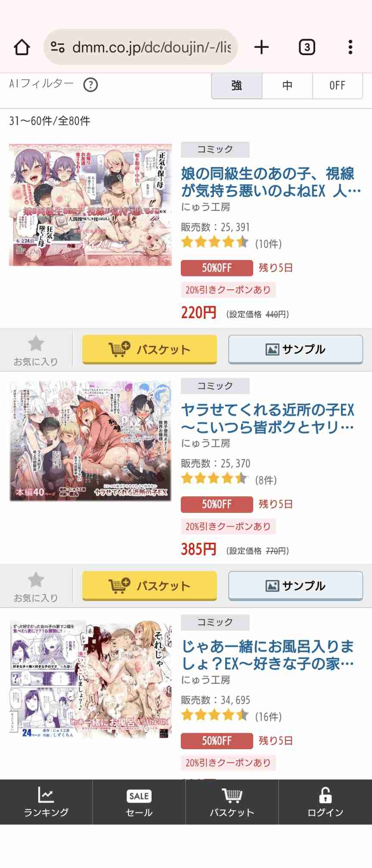Open the browser three-dot menu
Screen dimensions: 372x868
click(x=350, y=47)
